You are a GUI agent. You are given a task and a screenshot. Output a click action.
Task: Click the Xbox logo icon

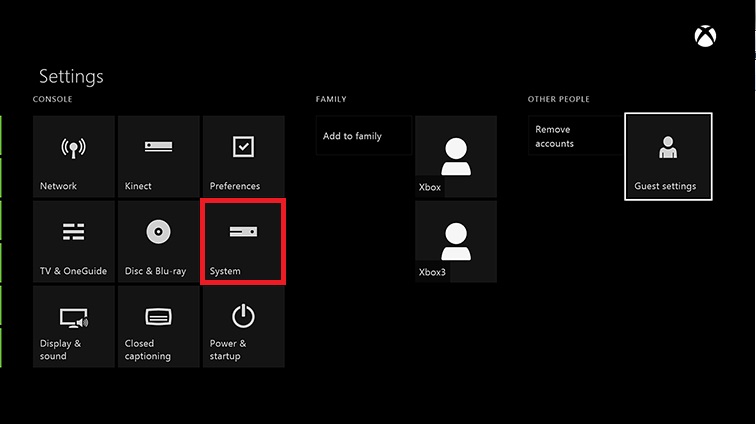[705, 36]
